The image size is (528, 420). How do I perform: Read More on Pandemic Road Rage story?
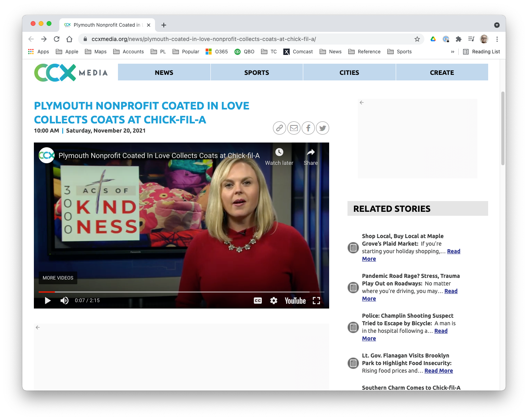(x=451, y=291)
